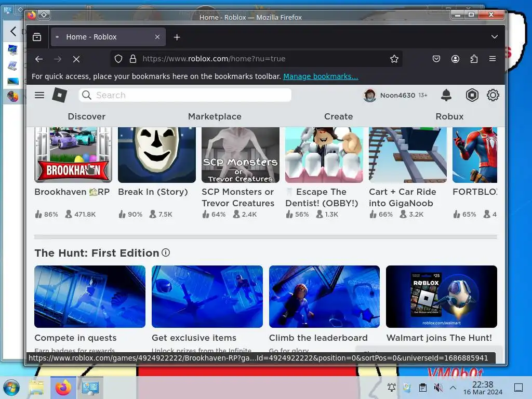
Task: Open Windows Start orb
Action: point(11,388)
